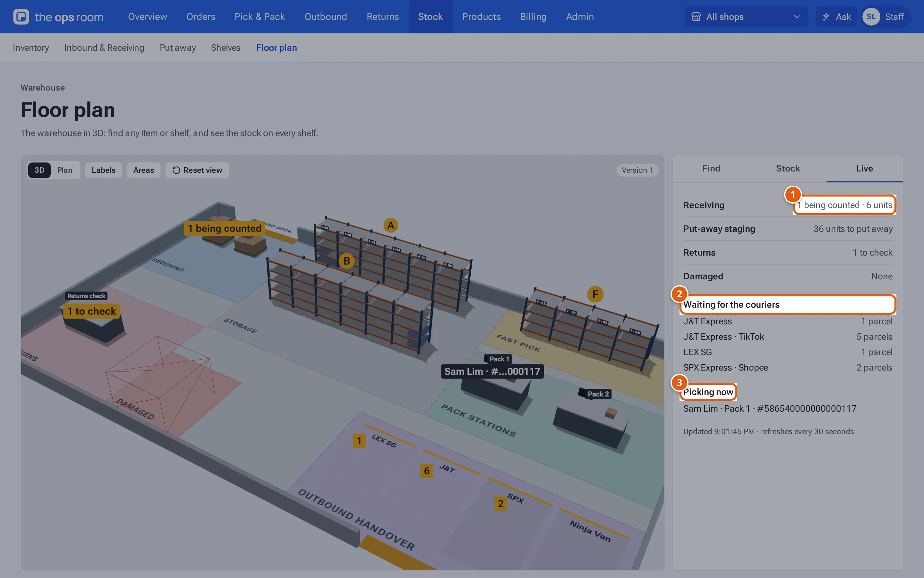This screenshot has width=924, height=578.
Task: Go to Orders in top navigation
Action: tap(201, 17)
